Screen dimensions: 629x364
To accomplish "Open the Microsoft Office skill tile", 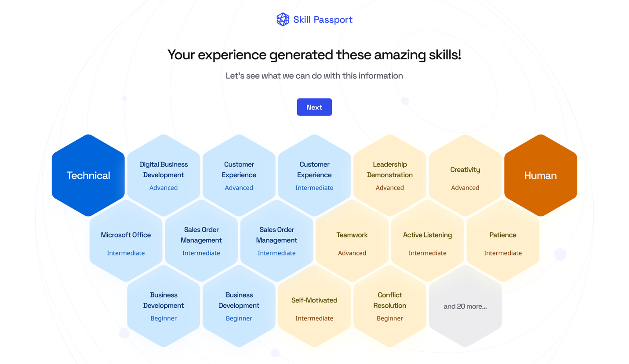I will (x=126, y=241).
